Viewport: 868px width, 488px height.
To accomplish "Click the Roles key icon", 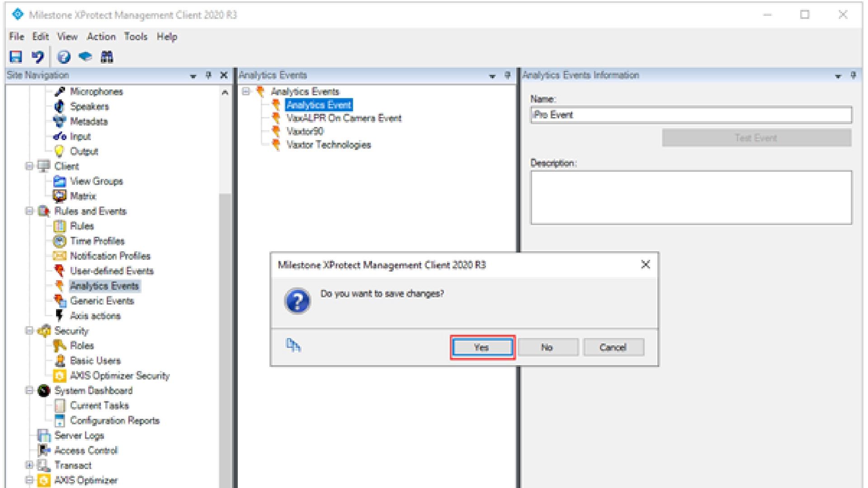I will (x=60, y=346).
